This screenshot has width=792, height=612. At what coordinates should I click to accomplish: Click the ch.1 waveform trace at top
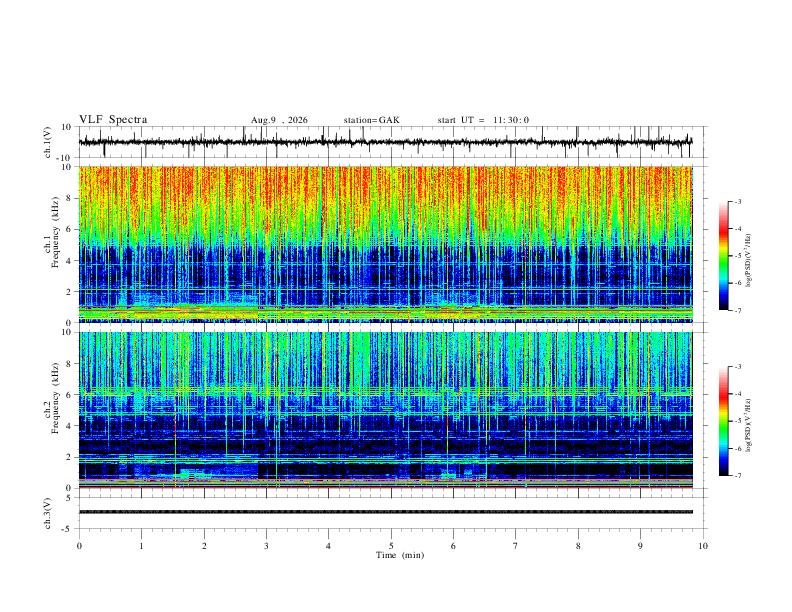[385, 142]
